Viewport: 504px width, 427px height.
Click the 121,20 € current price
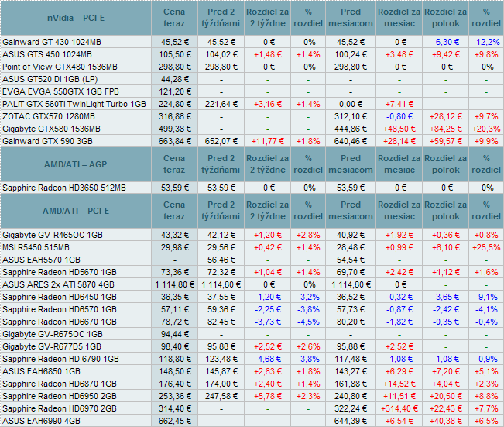click(174, 91)
